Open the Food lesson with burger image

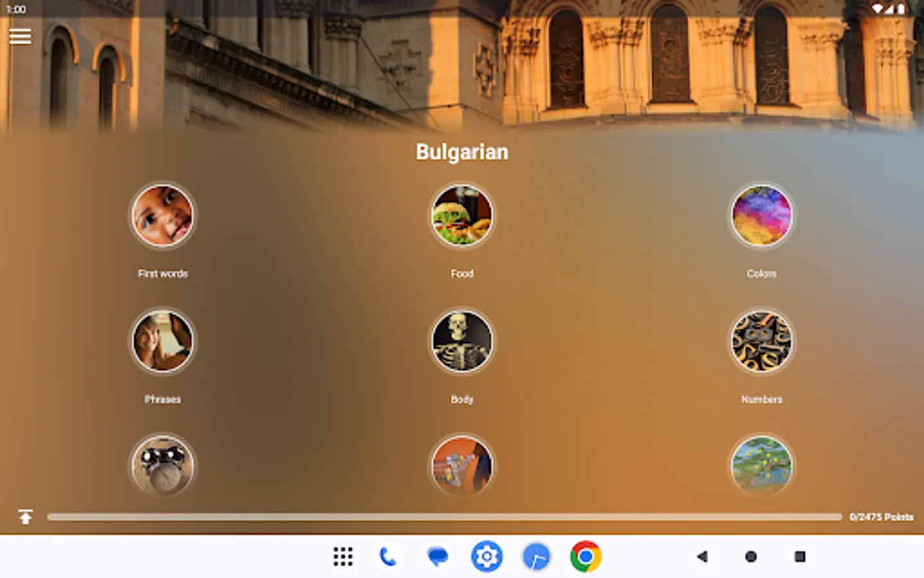coord(462,216)
